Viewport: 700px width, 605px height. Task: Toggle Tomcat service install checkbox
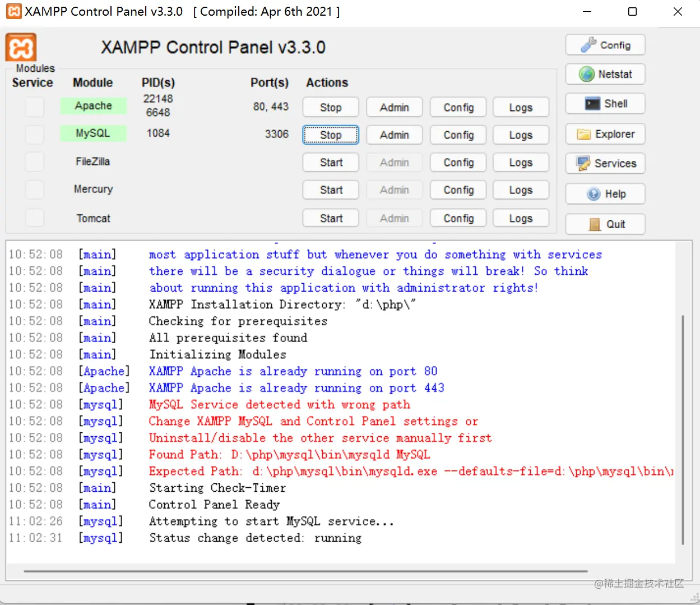[x=35, y=218]
